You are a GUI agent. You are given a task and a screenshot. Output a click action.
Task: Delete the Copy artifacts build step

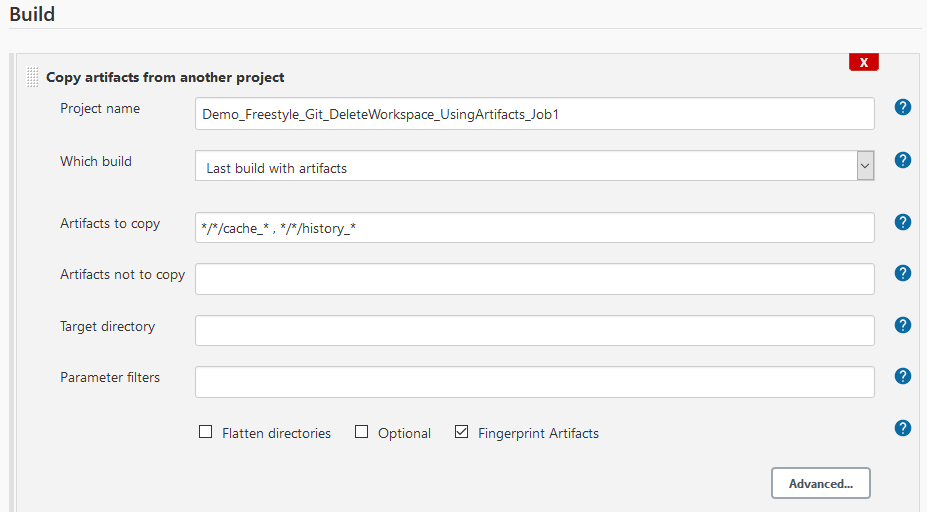(x=863, y=62)
